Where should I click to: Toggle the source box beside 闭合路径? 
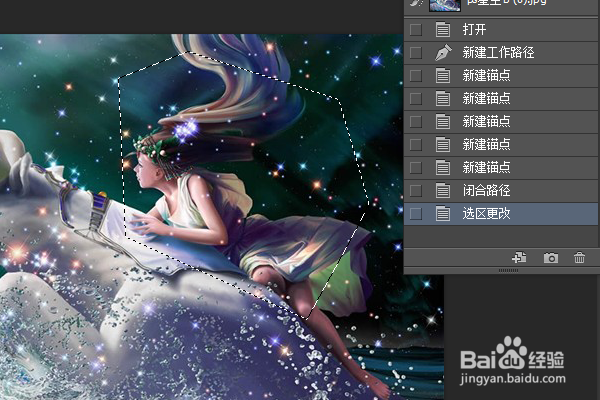pyautogui.click(x=416, y=190)
